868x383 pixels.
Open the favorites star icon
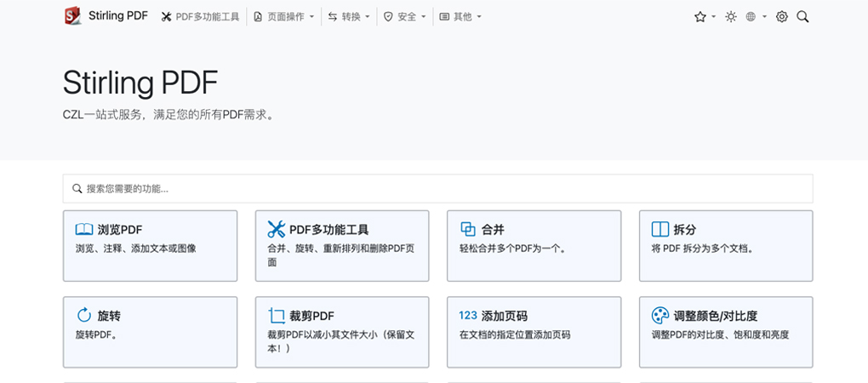pos(700,17)
